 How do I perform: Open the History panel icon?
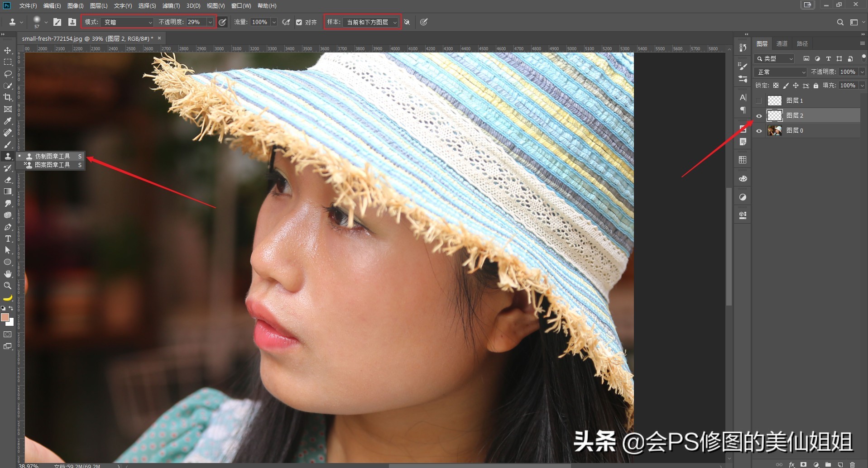(743, 48)
